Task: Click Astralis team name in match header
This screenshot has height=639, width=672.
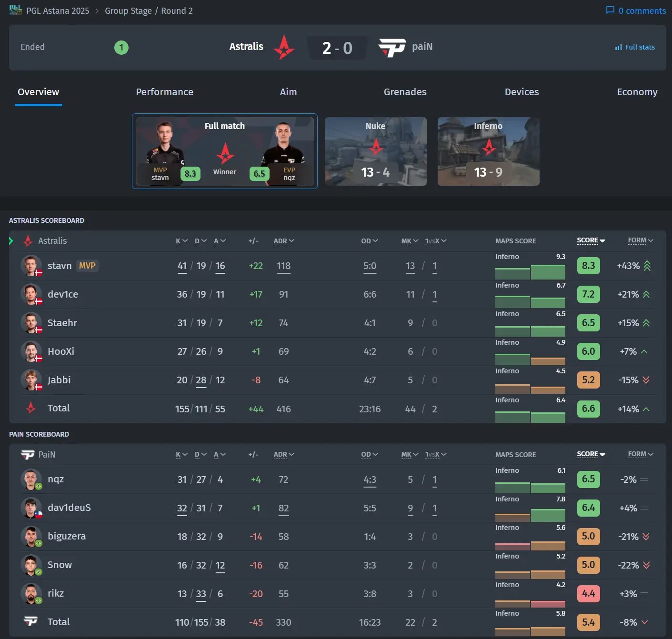Action: tap(246, 47)
